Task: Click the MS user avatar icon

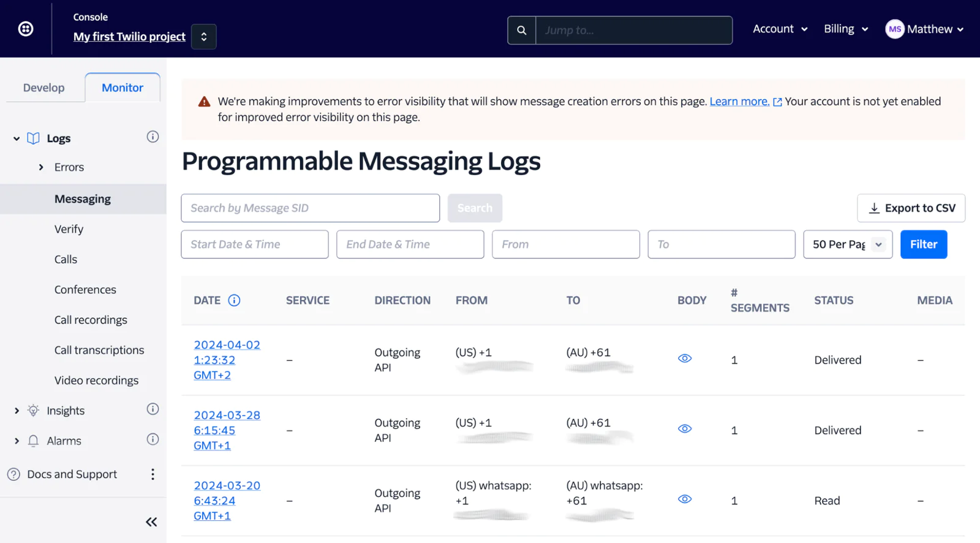Action: (x=895, y=29)
